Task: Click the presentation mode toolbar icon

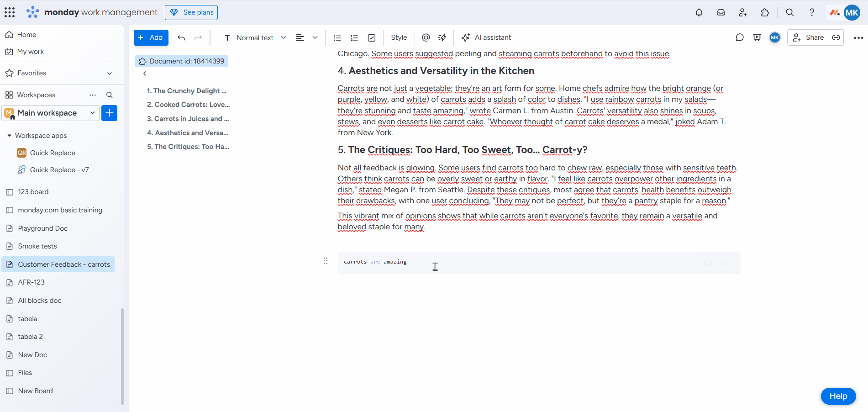Action: [757, 37]
